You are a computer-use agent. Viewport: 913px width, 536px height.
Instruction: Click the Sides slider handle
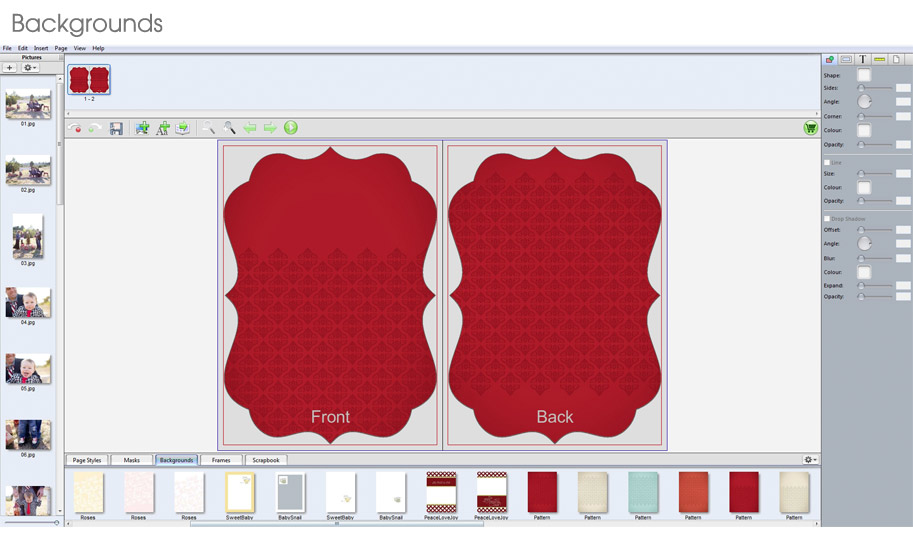point(861,88)
